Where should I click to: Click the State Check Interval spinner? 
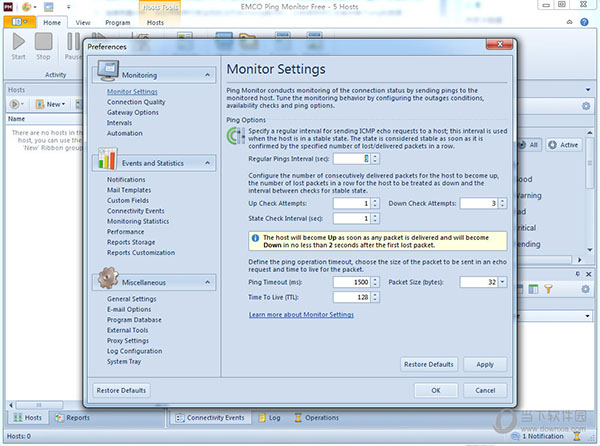[375, 218]
